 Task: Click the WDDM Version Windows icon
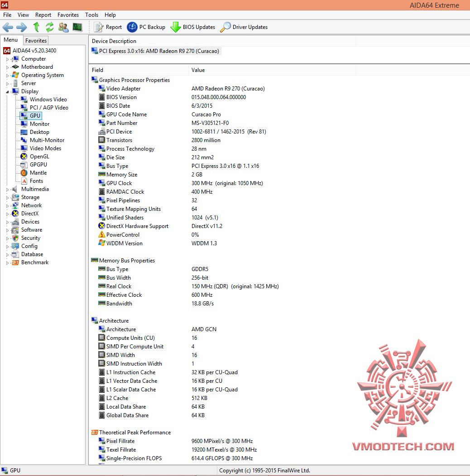pos(102,243)
